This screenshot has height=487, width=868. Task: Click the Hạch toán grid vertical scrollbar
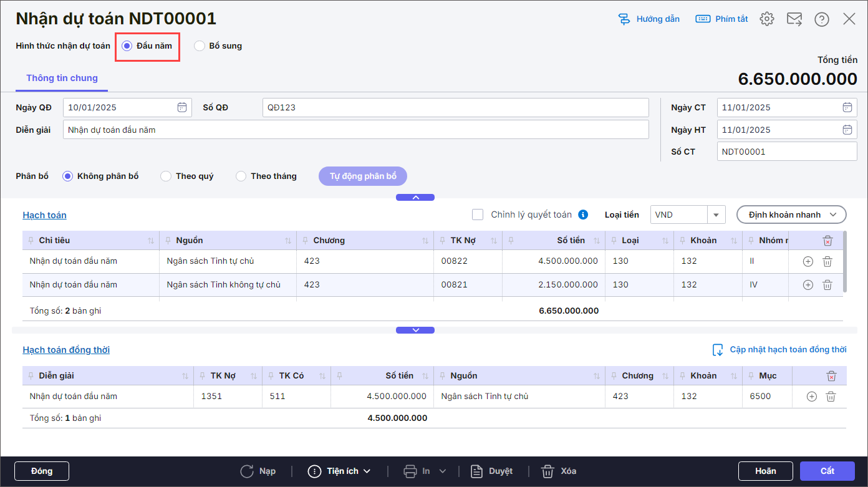point(845,262)
